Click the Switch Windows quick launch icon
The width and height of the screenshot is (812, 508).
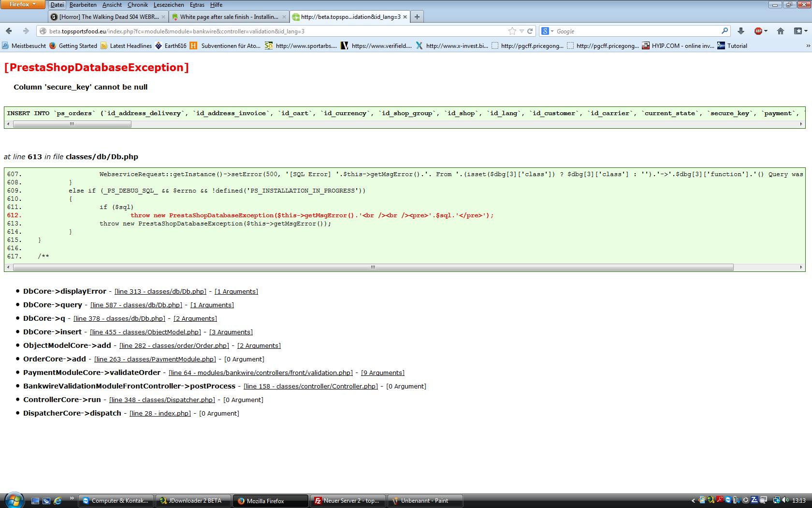(x=46, y=501)
